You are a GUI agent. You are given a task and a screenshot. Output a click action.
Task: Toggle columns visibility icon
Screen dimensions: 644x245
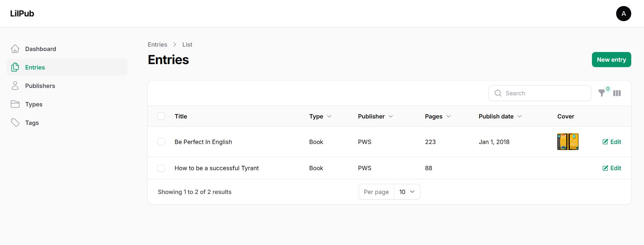[617, 93]
